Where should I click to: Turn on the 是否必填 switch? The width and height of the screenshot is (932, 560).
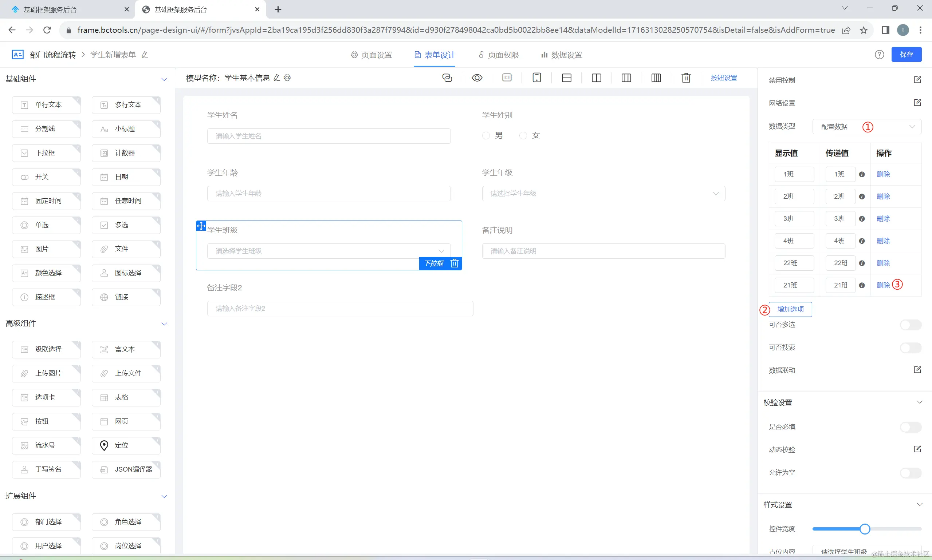(910, 427)
